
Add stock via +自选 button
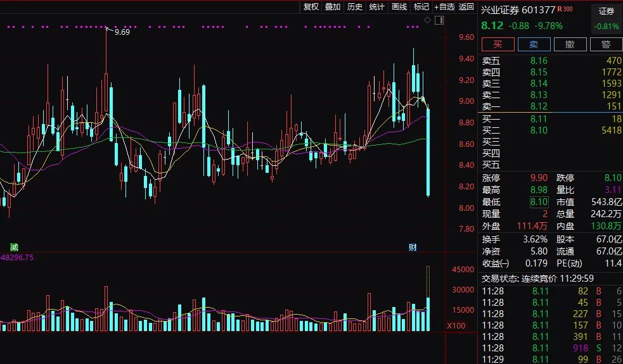[x=444, y=7]
